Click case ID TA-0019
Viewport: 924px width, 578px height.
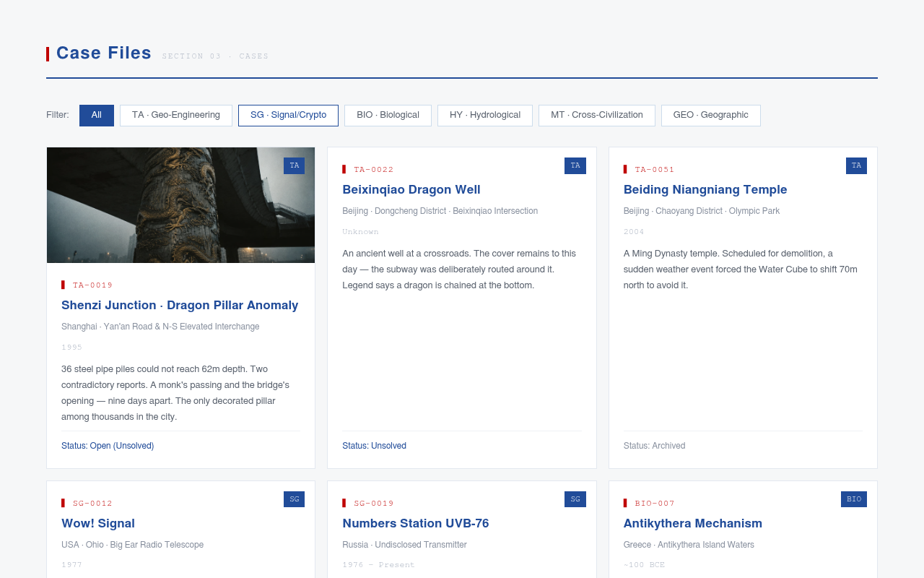(92, 285)
